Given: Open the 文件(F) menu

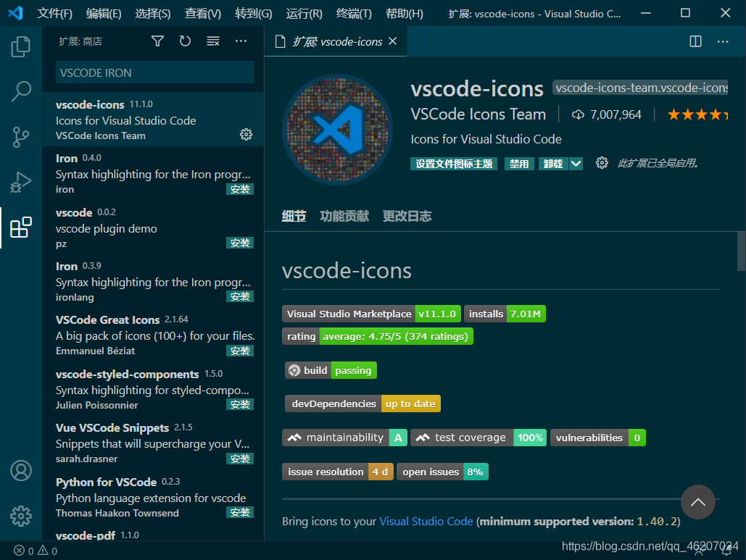Looking at the screenshot, I should tap(54, 13).
